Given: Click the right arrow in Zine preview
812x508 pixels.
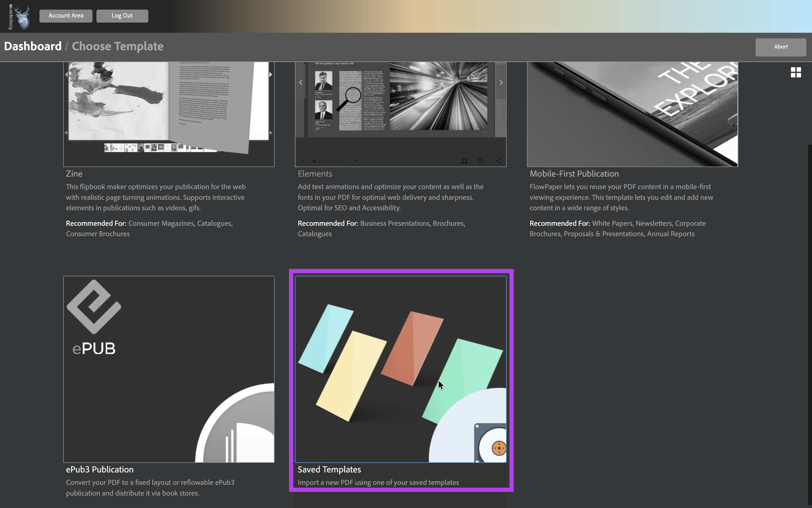Looking at the screenshot, I should pos(270,75).
